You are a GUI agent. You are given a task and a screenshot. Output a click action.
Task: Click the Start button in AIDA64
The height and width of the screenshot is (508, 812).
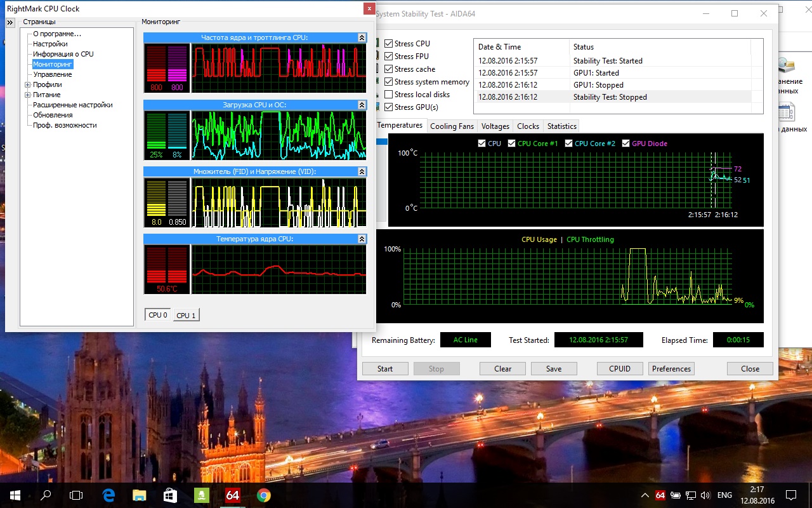(x=385, y=368)
